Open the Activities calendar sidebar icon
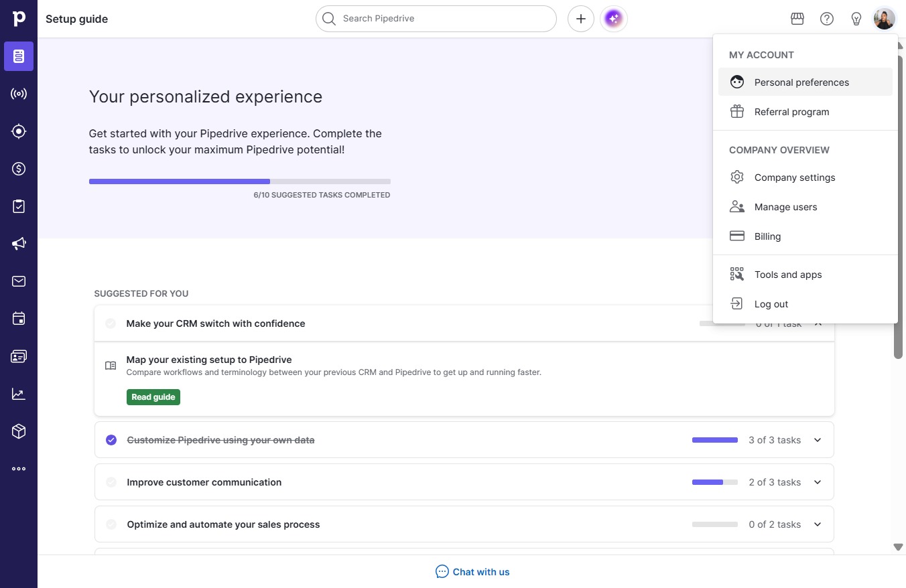This screenshot has height=588, width=906. (19, 319)
